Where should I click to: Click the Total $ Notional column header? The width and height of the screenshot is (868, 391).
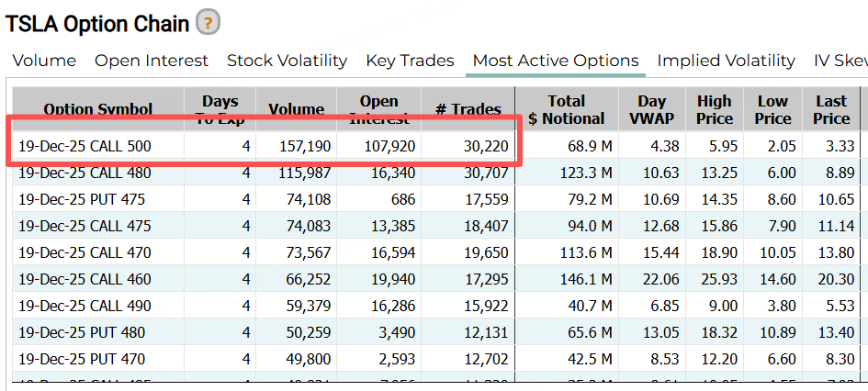567,109
